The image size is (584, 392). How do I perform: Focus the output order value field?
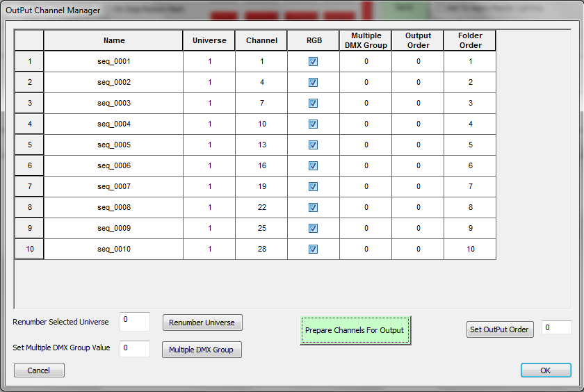tap(556, 327)
